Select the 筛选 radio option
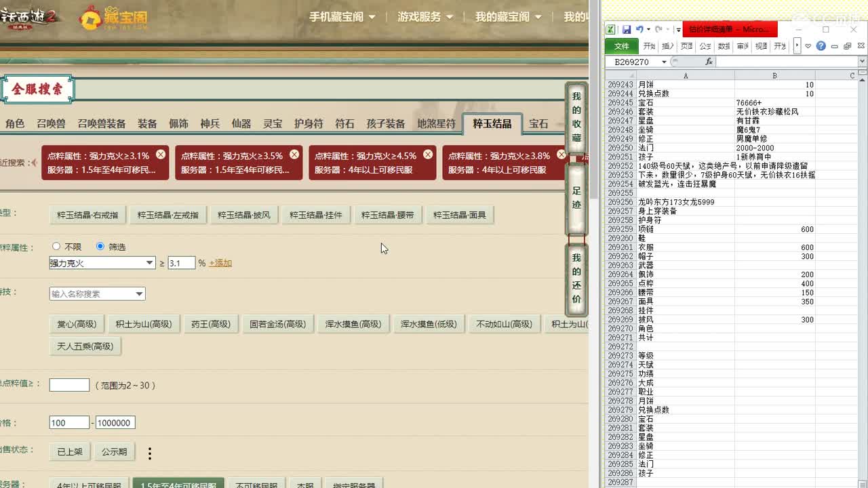This screenshot has height=488, width=868. [x=100, y=247]
